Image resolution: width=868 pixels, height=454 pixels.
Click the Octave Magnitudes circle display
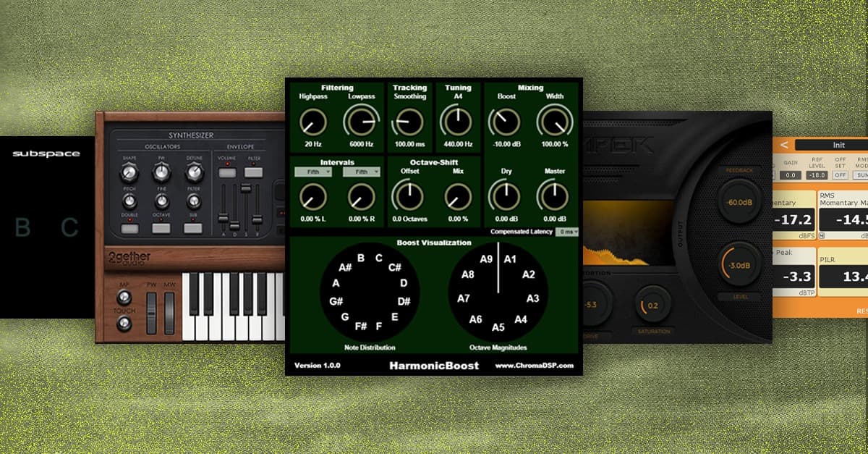[498, 293]
